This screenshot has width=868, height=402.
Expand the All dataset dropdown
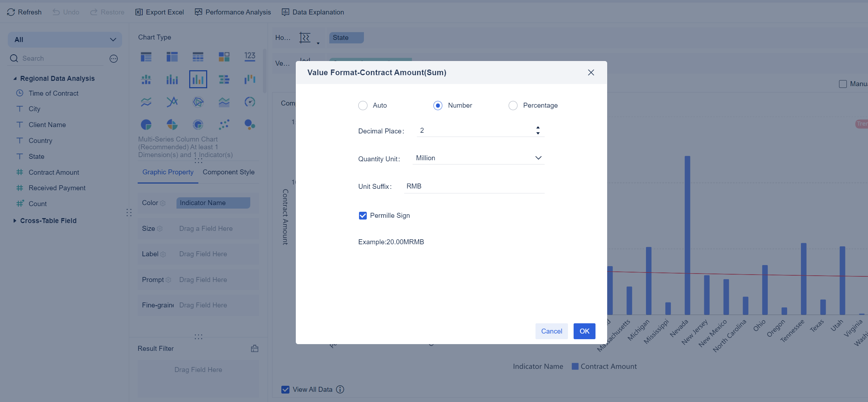click(65, 40)
